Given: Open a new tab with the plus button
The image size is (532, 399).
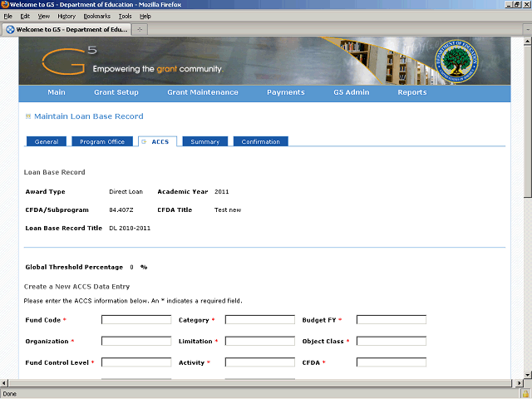Looking at the screenshot, I should 140,30.
